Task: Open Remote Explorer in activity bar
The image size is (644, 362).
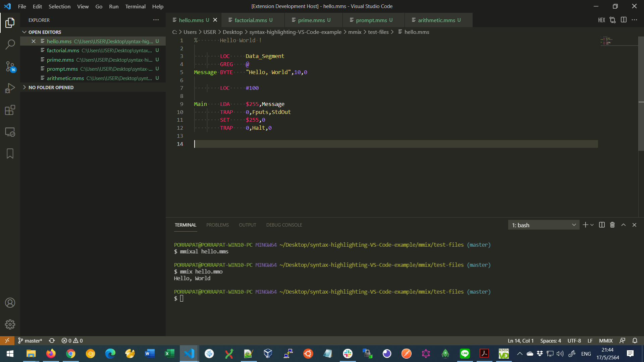Action: click(10, 132)
